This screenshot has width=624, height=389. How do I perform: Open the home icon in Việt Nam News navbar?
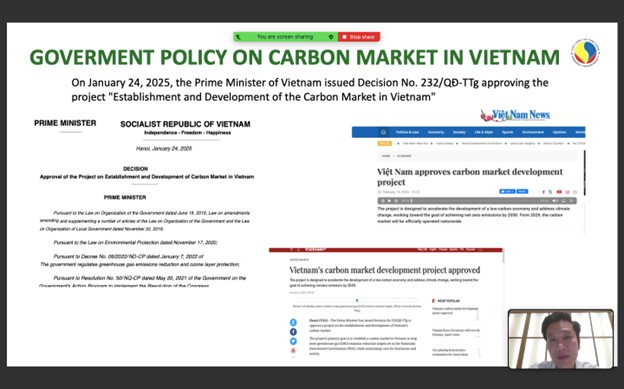tap(383, 132)
